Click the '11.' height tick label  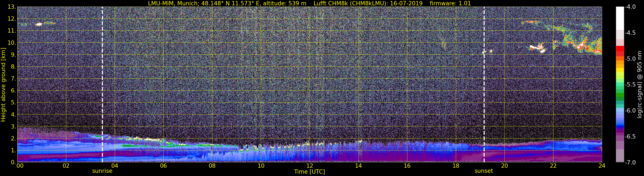click(x=12, y=31)
